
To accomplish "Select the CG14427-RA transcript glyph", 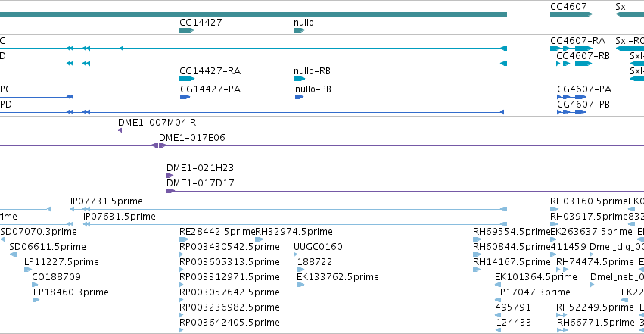I will click(x=187, y=79).
